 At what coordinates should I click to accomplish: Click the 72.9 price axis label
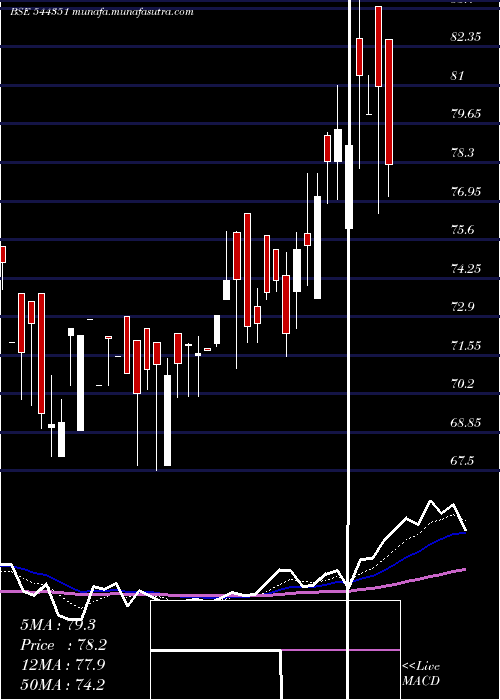point(462,307)
